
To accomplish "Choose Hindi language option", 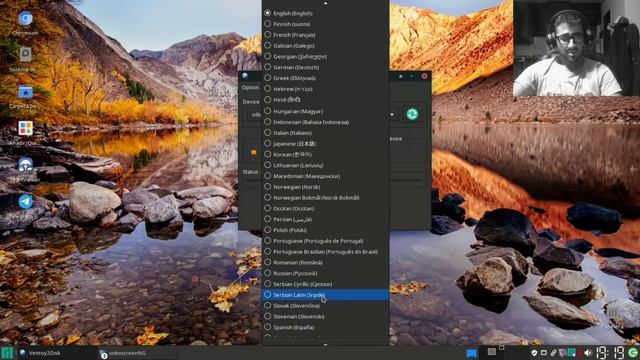I will 325,99.
